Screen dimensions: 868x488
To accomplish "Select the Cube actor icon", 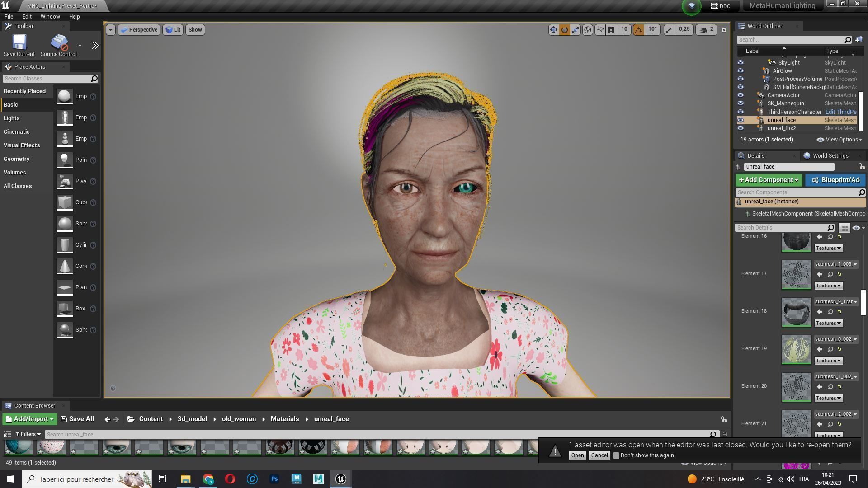I will 65,202.
